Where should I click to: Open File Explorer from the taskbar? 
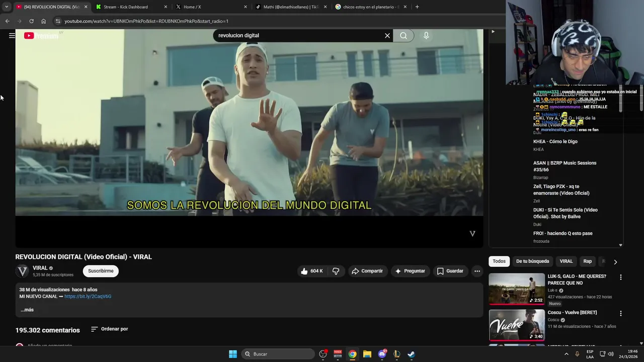point(367,354)
